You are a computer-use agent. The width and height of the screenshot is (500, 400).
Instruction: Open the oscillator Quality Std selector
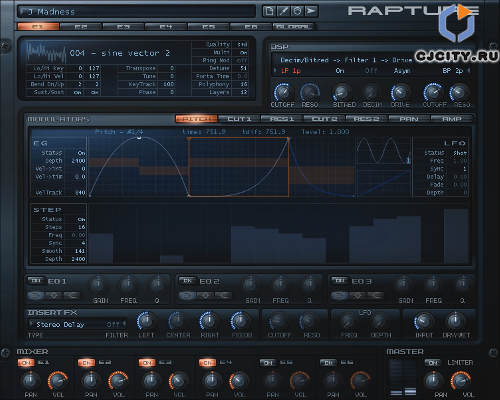click(242, 44)
